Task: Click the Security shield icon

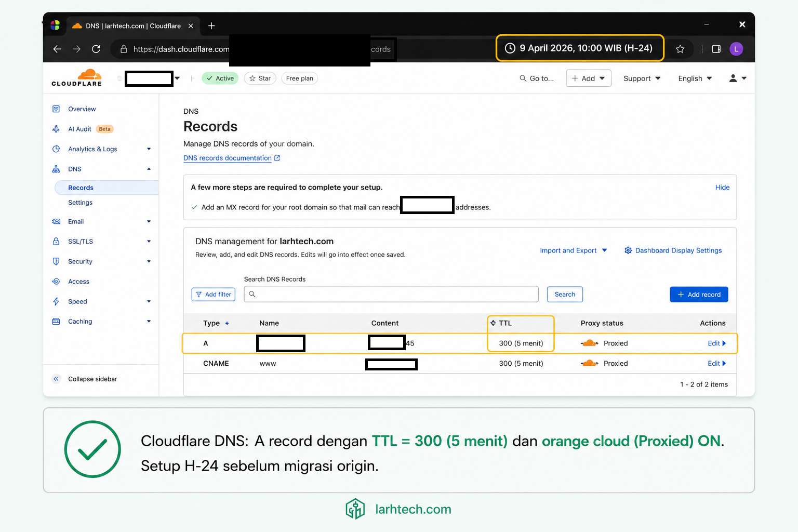Action: [56, 261]
